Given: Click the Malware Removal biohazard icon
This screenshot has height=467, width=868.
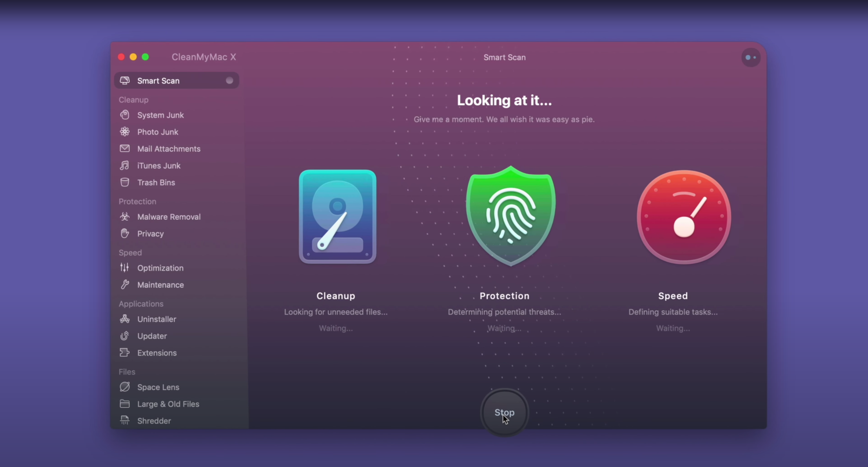Looking at the screenshot, I should pos(125,217).
